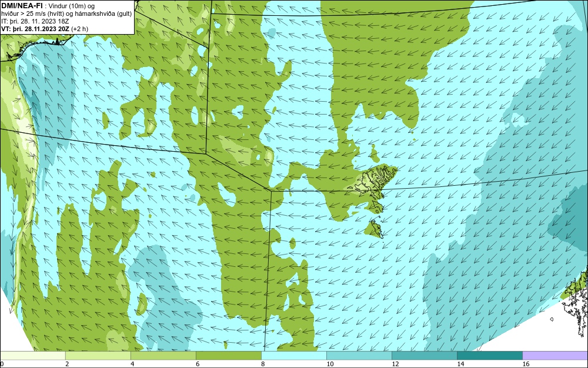Click the 12-14 m/s teal legend swatch
The height and width of the screenshot is (368, 588).
(425, 356)
